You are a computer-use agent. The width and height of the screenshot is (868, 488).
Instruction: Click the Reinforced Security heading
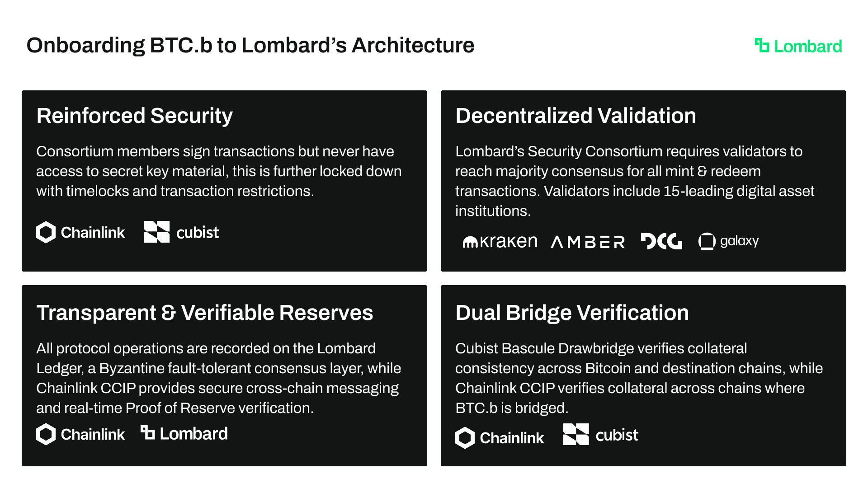click(x=134, y=116)
